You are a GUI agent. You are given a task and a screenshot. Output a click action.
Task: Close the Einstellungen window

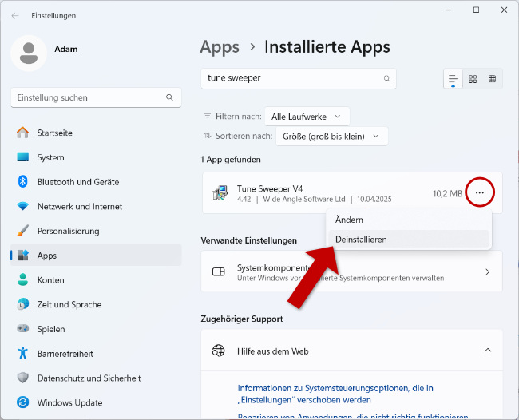504,10
